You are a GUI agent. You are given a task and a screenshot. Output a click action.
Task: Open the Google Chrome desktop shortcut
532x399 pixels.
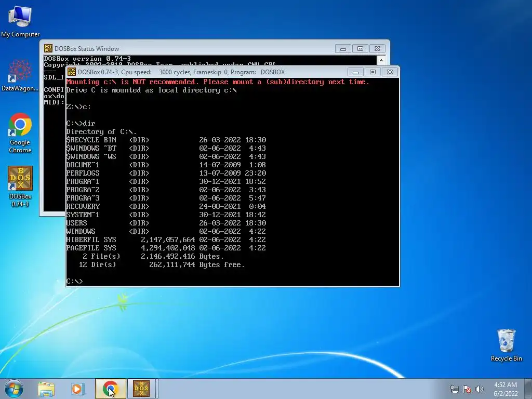(20, 133)
